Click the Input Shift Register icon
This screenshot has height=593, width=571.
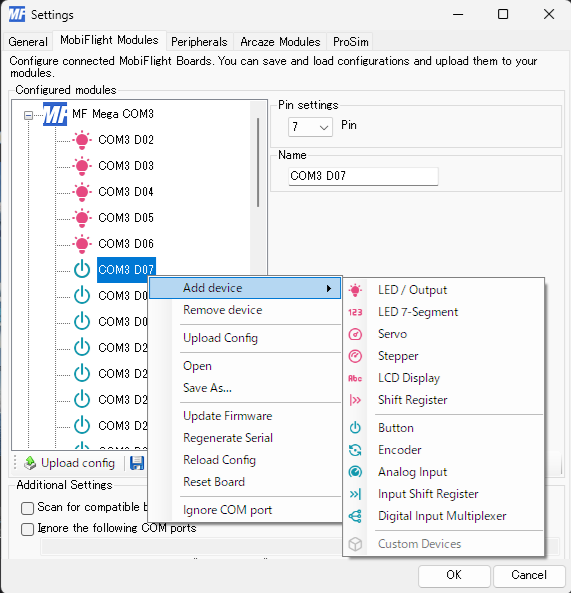point(355,494)
